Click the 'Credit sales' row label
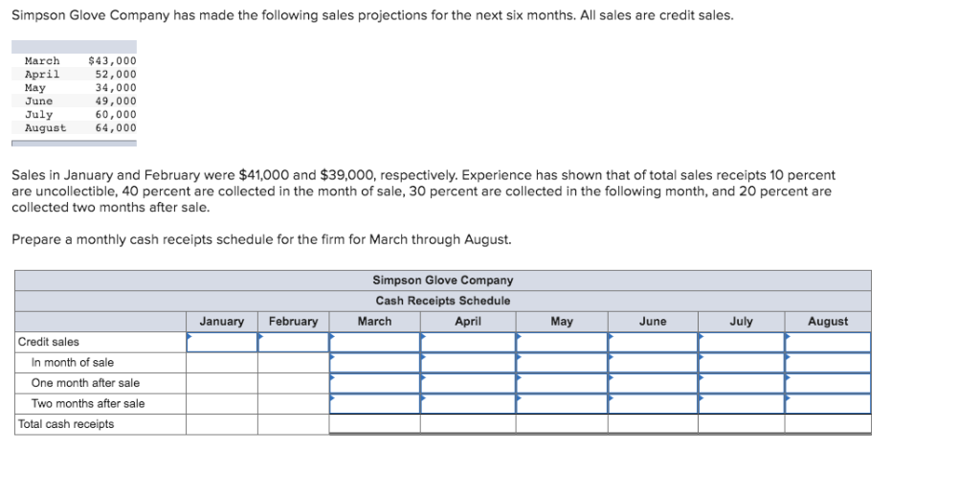Viewport: 980px width, 495px height. [49, 342]
